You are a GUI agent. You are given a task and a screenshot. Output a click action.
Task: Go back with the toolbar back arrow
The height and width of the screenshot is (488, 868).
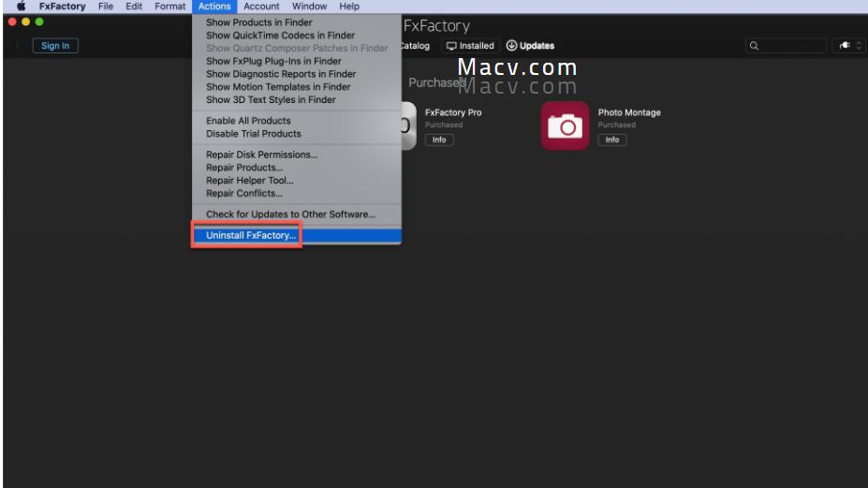[x=17, y=45]
